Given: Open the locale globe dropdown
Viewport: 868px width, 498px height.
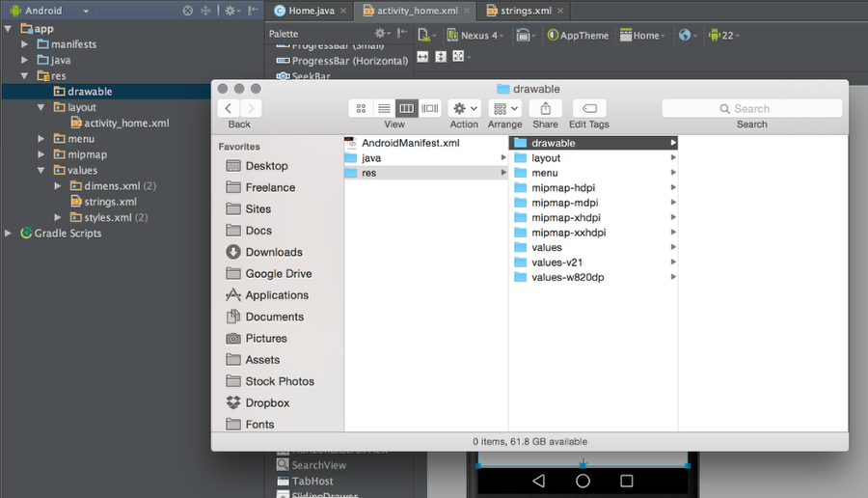Looking at the screenshot, I should (x=688, y=36).
